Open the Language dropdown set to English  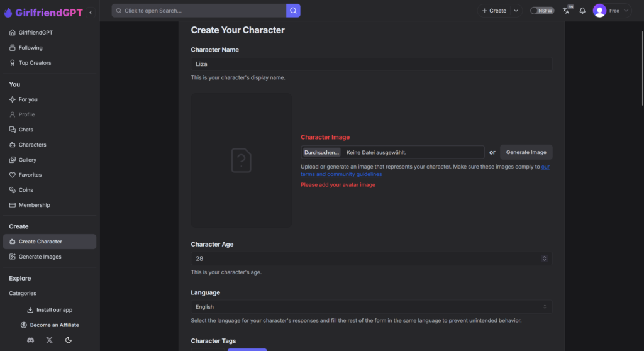point(371,307)
